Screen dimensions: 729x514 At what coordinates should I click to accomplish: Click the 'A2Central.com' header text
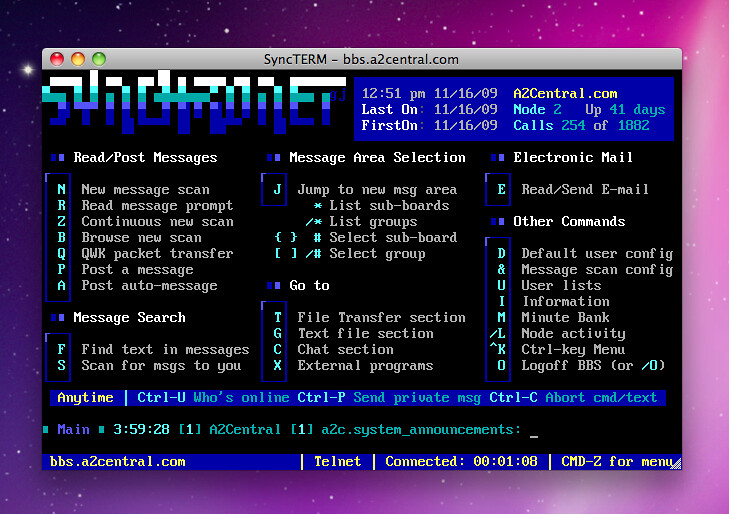[x=565, y=93]
